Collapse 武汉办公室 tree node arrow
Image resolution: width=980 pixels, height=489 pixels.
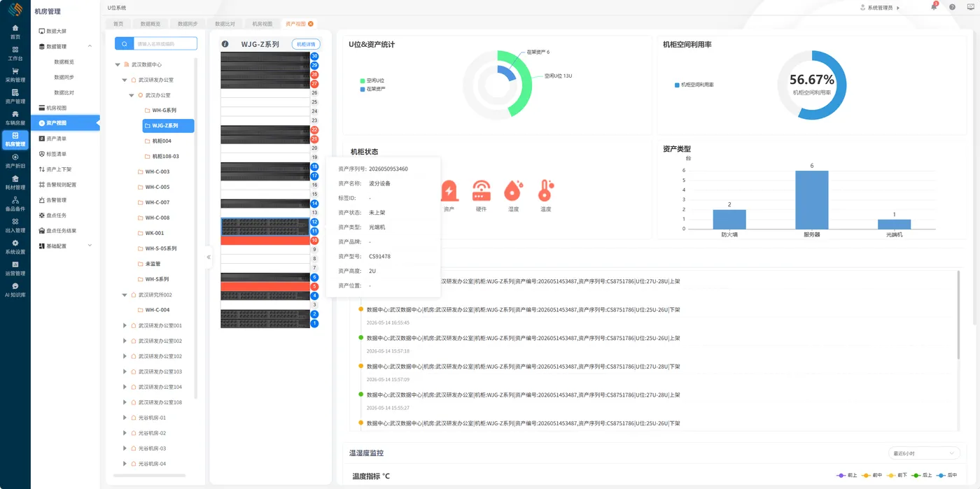[132, 95]
